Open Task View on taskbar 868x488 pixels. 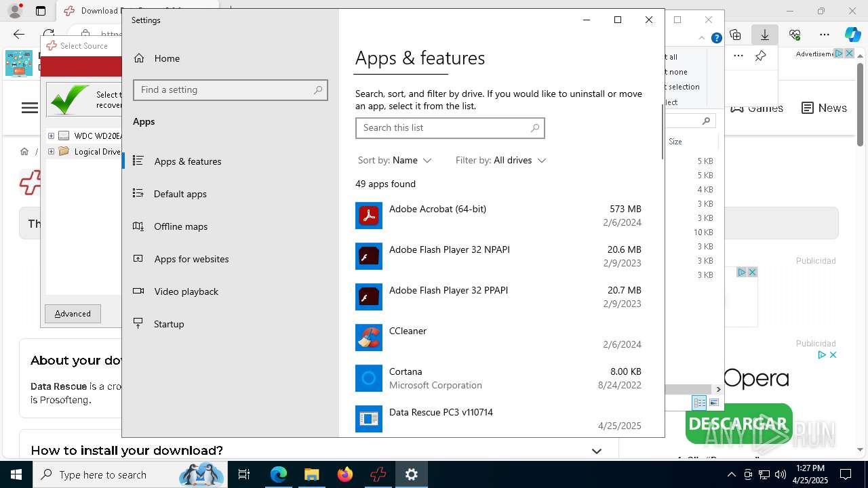pos(244,474)
